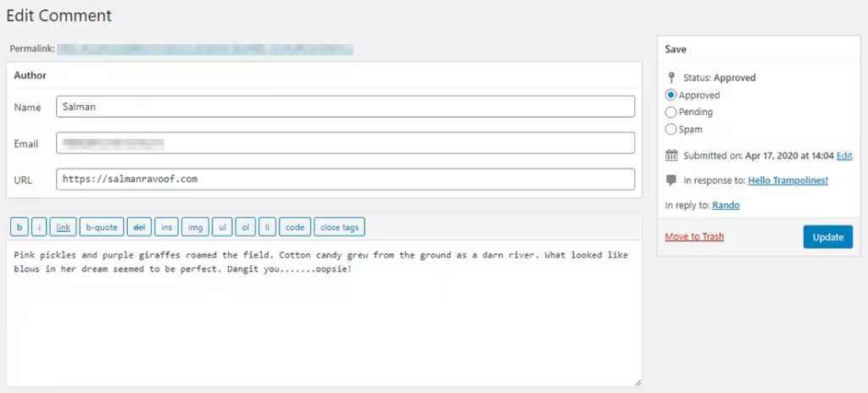Click the b-quote quicktag button

point(102,227)
